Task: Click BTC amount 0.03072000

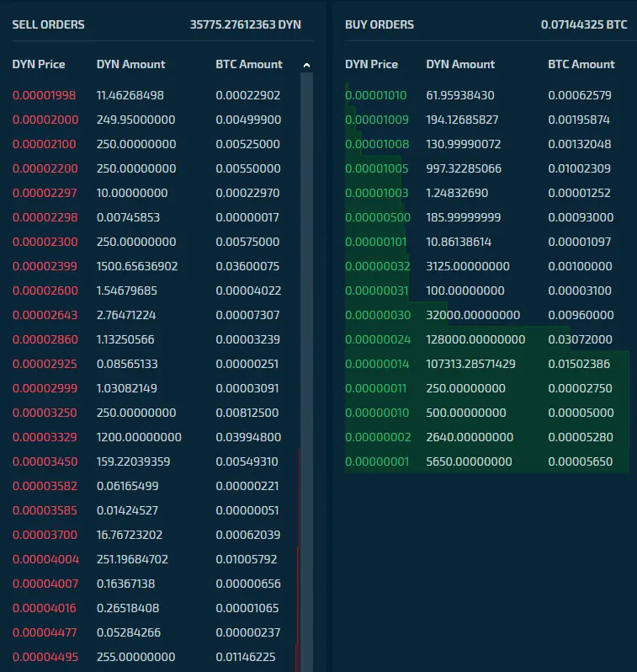Action: click(x=580, y=339)
